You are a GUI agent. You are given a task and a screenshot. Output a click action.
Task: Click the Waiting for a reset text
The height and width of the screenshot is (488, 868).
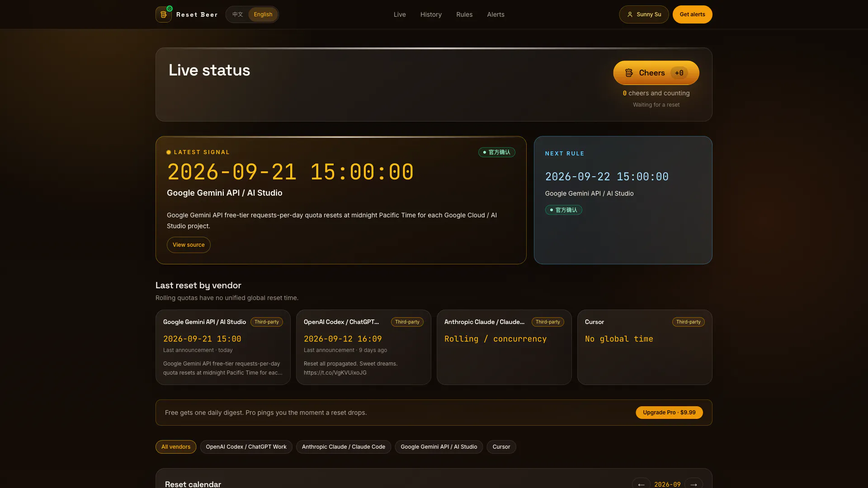click(x=656, y=105)
